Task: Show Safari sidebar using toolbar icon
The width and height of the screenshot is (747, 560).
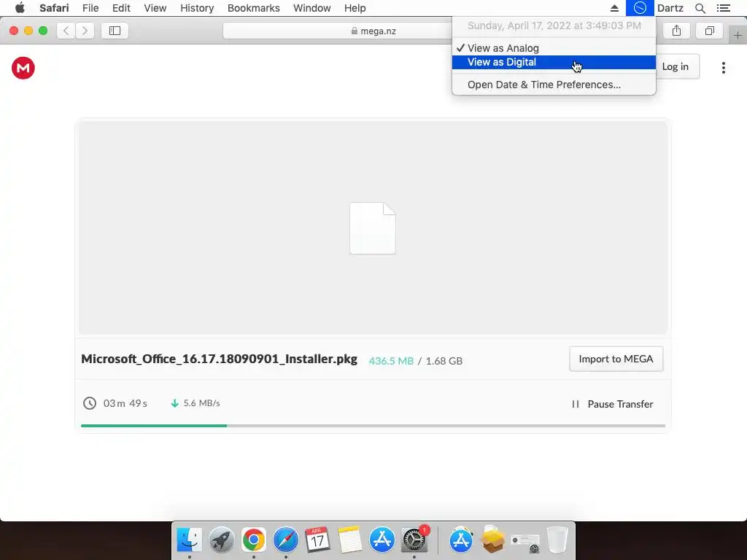Action: [x=115, y=31]
